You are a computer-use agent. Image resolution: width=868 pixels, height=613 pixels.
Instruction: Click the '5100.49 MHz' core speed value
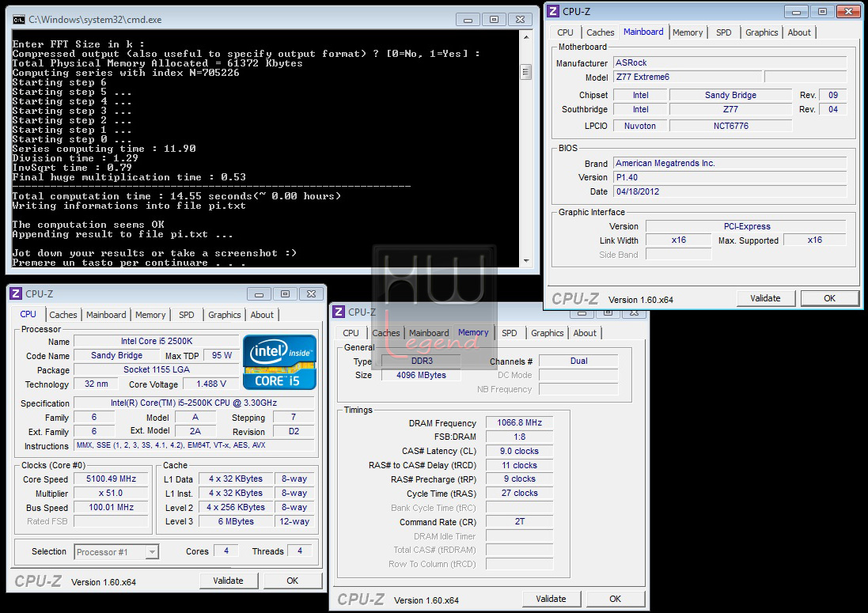click(x=112, y=479)
